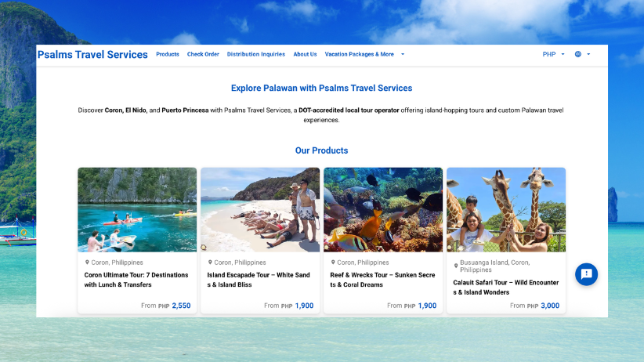The image size is (644, 362).
Task: Select the coral reef fish thumbnail
Action: [383, 209]
